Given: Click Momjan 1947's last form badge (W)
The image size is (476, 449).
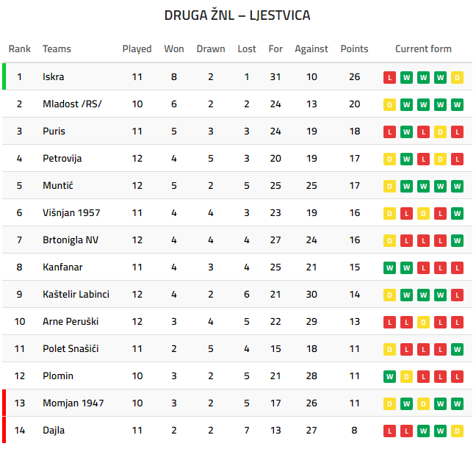Looking at the screenshot, I should point(457,403).
